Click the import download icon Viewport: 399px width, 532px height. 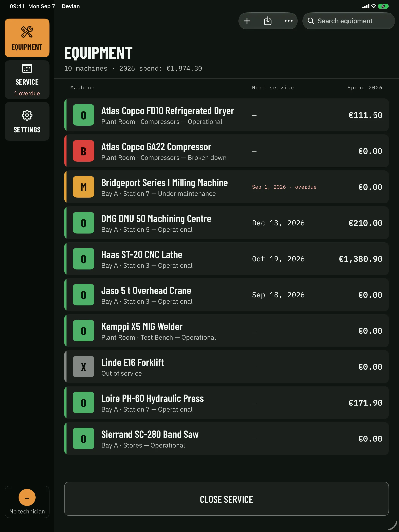[267, 21]
